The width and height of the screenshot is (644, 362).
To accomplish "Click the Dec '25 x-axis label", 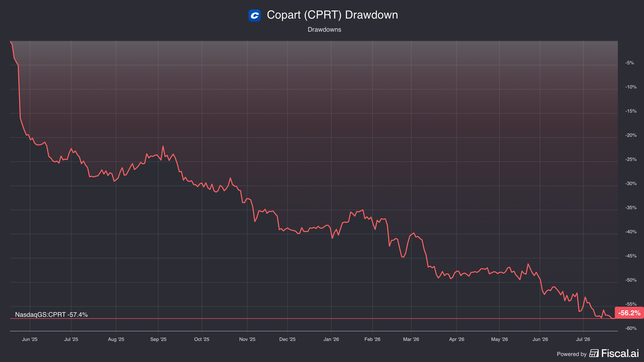I will (287, 339).
